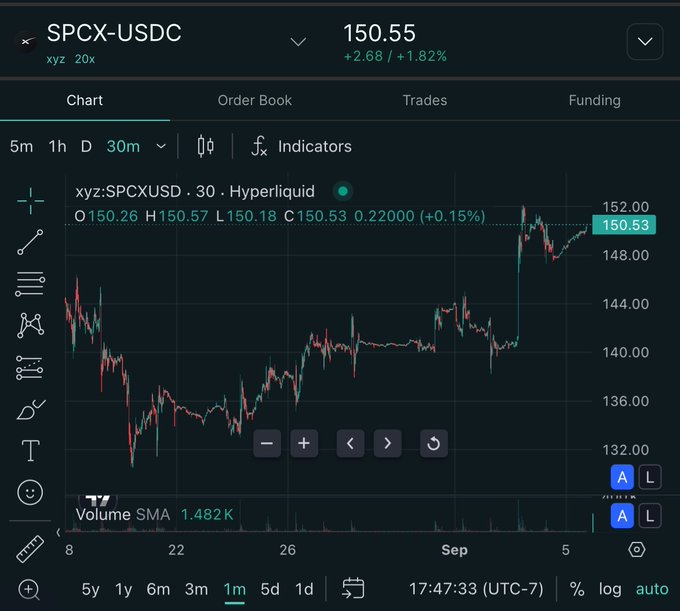
Task: Select the brush drawing tool
Action: point(30,409)
